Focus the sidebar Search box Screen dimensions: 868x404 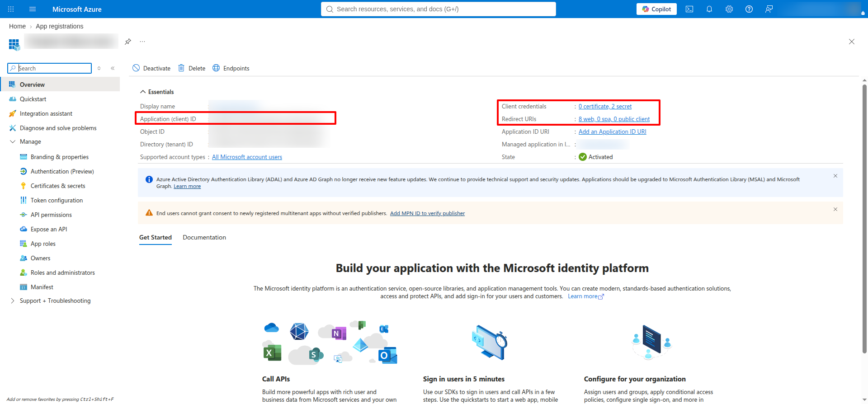click(50, 68)
